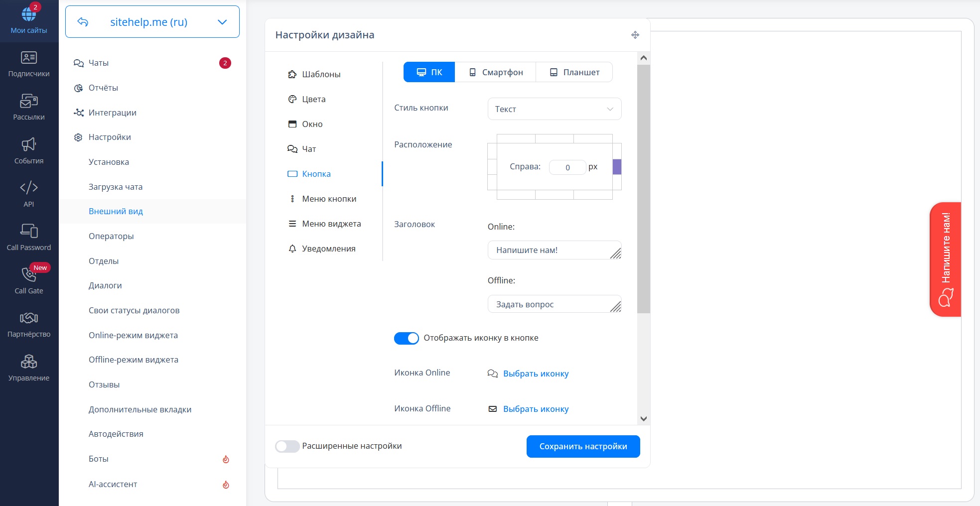Click the move icon in design settings header
980x506 pixels.
coord(635,35)
